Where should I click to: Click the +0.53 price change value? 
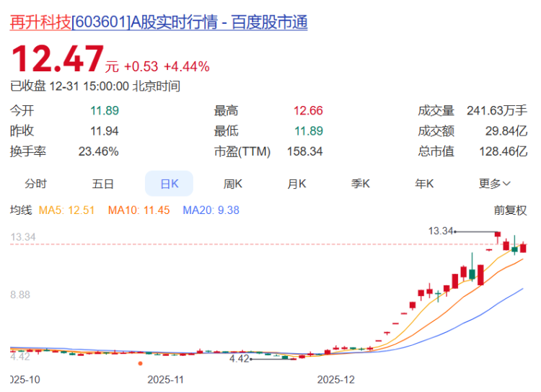[141, 66]
